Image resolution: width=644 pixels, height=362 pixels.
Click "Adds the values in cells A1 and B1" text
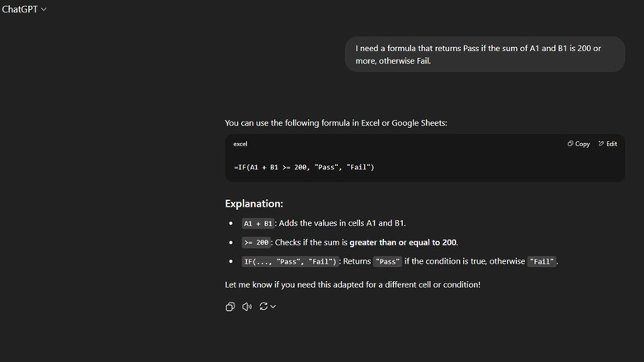click(x=341, y=223)
